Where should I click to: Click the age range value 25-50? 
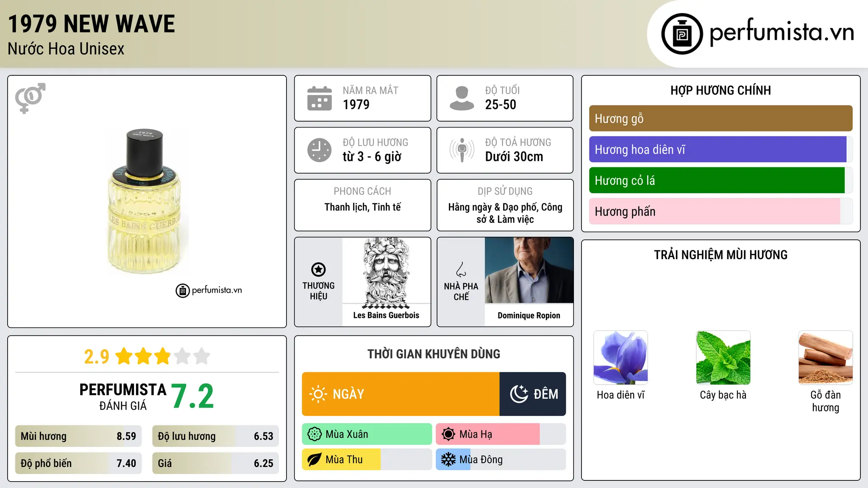click(x=501, y=105)
